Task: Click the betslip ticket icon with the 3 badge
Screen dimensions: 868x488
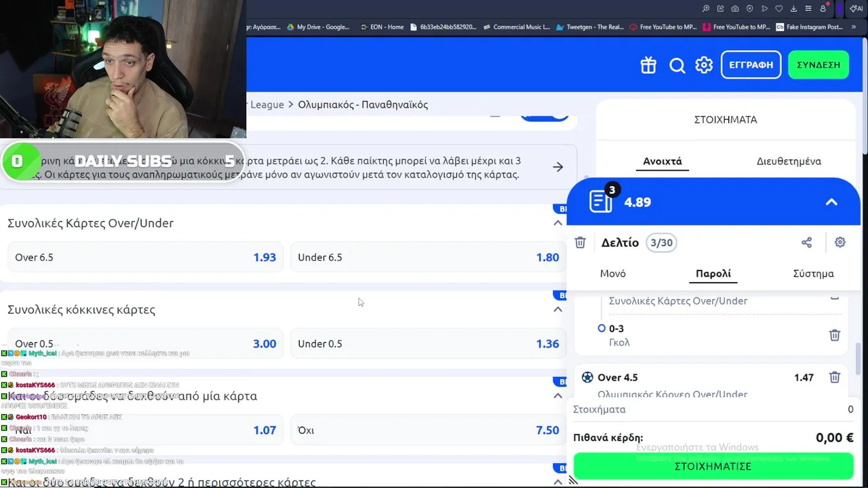Action: [x=601, y=201]
